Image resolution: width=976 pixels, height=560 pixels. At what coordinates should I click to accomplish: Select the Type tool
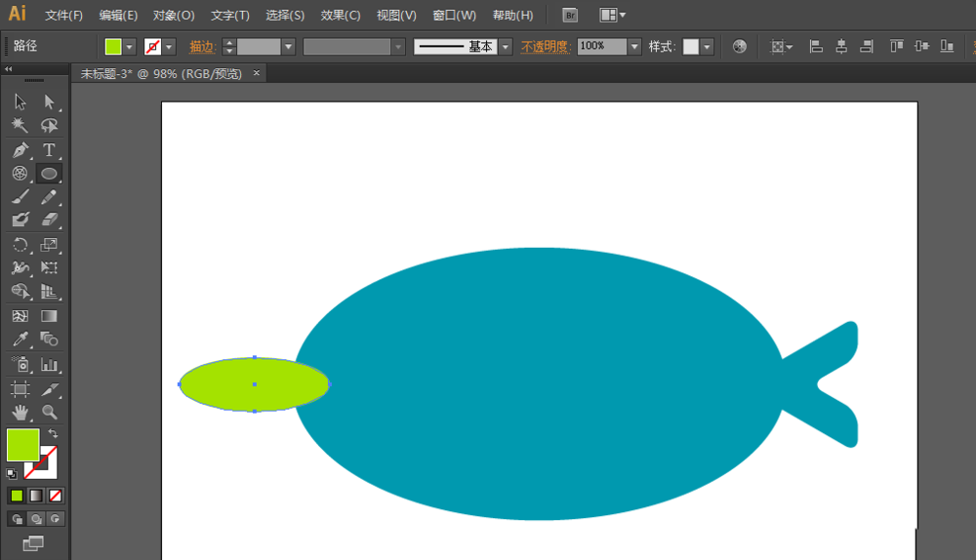point(49,150)
